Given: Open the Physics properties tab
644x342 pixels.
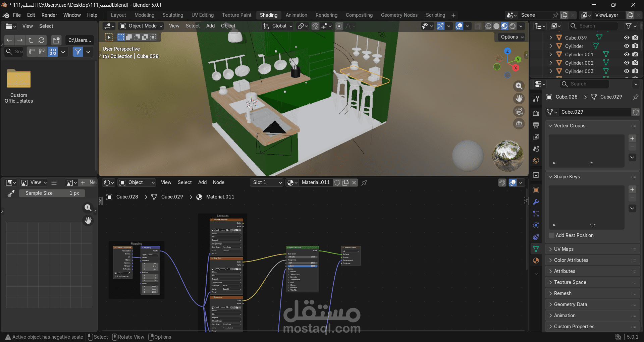Looking at the screenshot, I should tap(536, 225).
